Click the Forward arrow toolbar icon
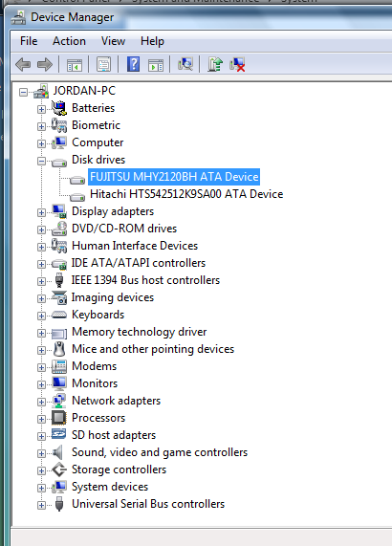This screenshot has width=392, height=546. [x=45, y=64]
